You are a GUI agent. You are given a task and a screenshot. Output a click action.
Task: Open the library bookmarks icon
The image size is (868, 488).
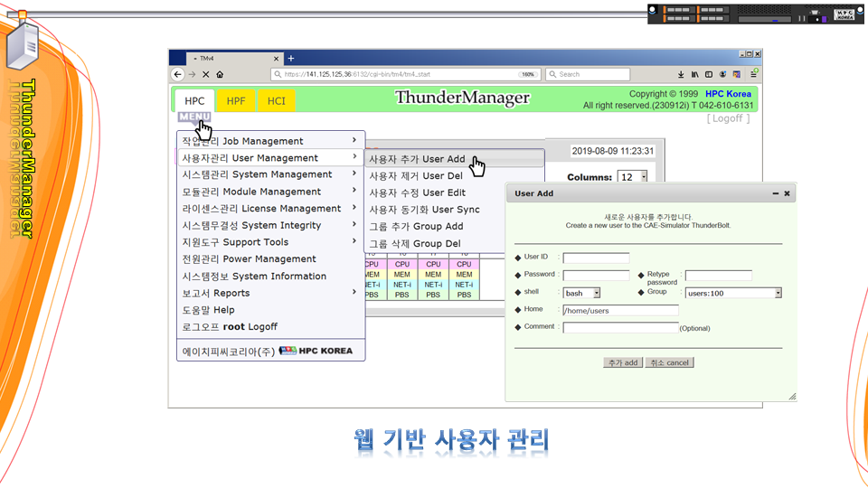[694, 74]
